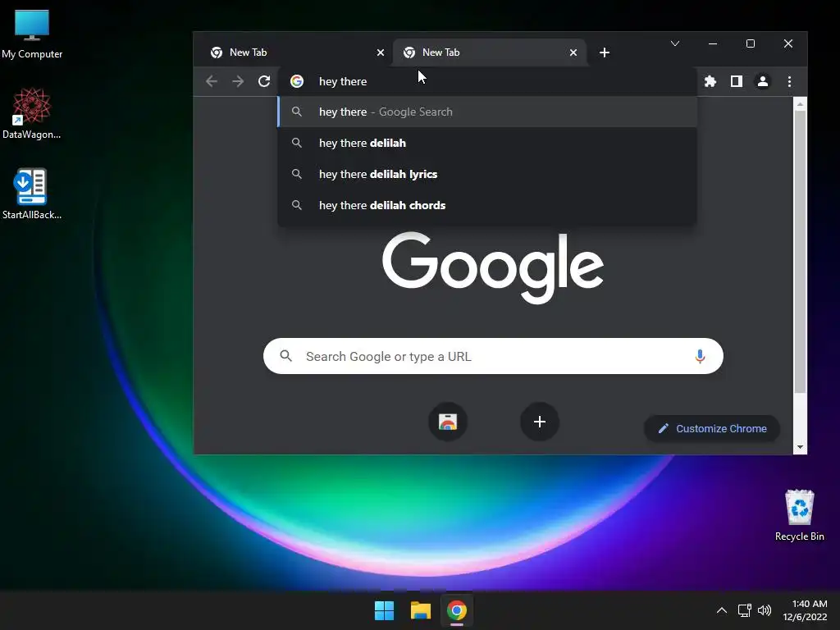Close the second New Tab tab
840x630 pixels.
[573, 52]
